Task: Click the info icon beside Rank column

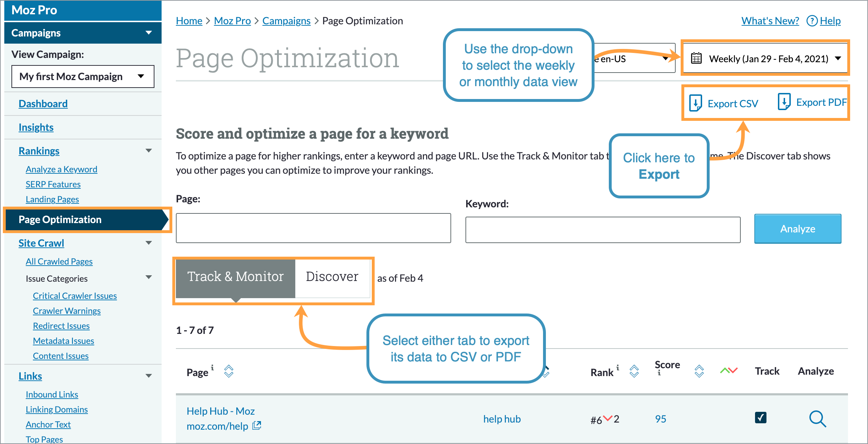Action: [617, 367]
